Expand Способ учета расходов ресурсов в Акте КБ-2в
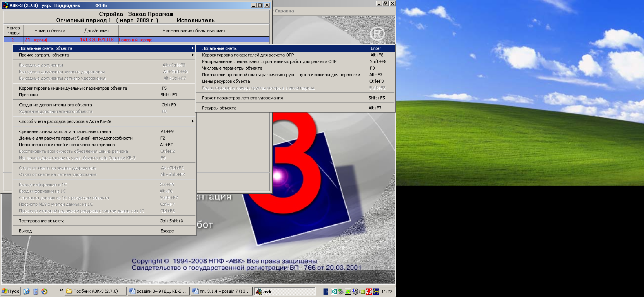This screenshot has height=297, width=644. coord(104,121)
